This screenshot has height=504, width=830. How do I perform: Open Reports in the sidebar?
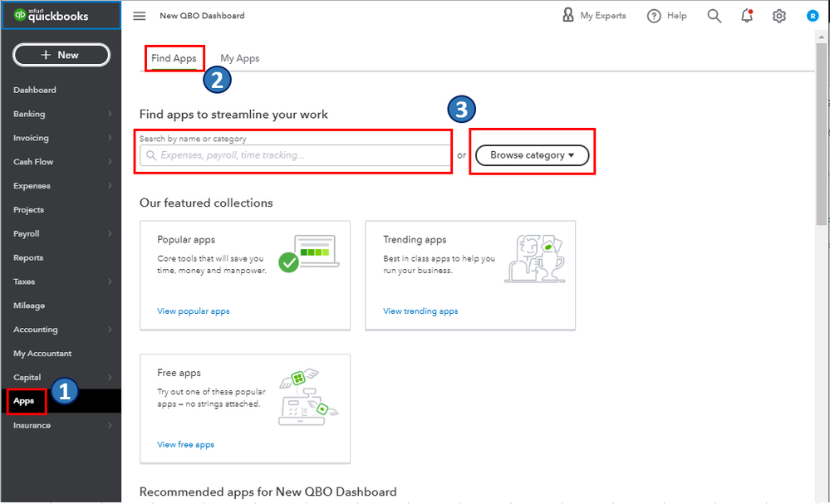click(28, 257)
